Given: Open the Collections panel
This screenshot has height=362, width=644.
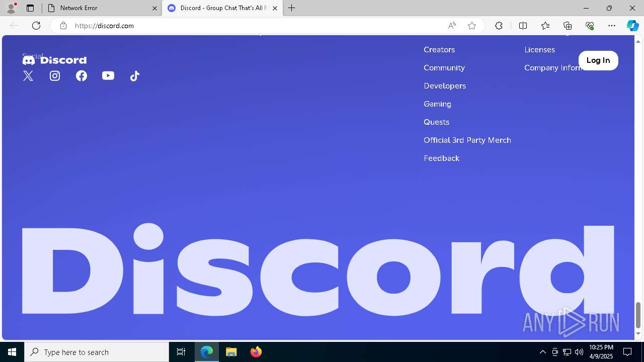Looking at the screenshot, I should [x=568, y=26].
